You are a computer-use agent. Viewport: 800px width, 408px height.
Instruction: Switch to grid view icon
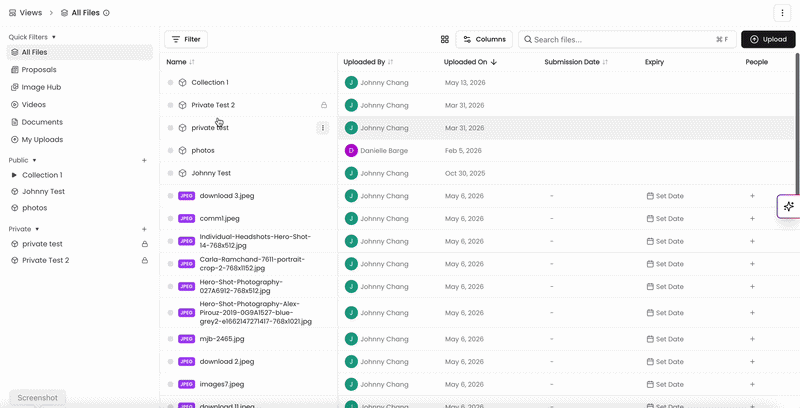[444, 39]
